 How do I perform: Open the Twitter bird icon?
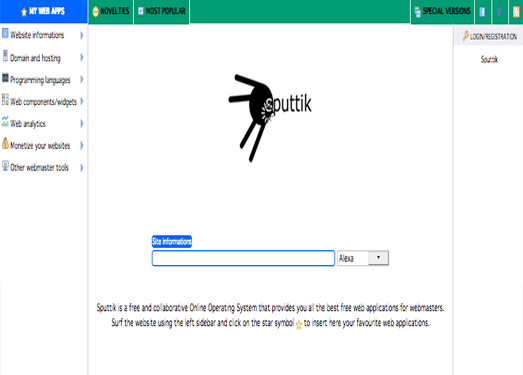coord(499,12)
